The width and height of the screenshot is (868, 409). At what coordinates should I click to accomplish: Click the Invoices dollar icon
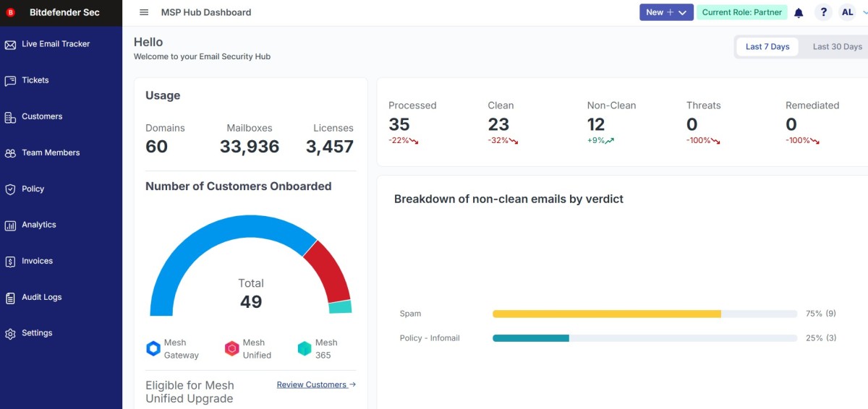click(10, 262)
